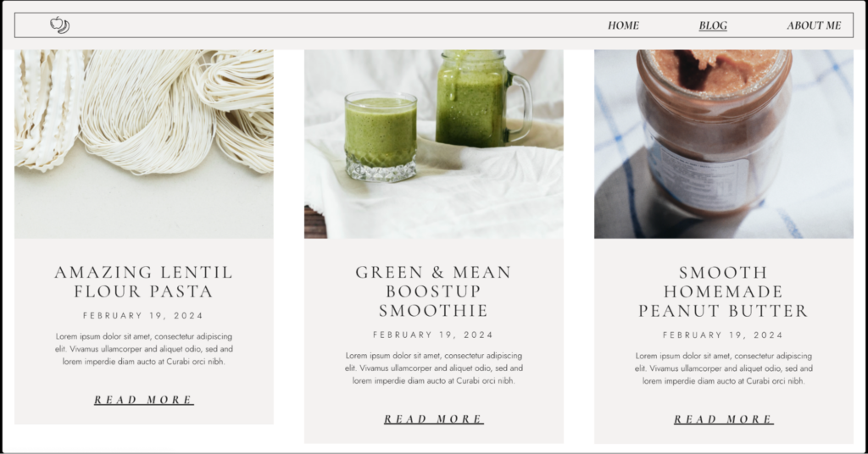Click the peanut butter jar photo
This screenshot has height=454, width=868.
click(724, 144)
